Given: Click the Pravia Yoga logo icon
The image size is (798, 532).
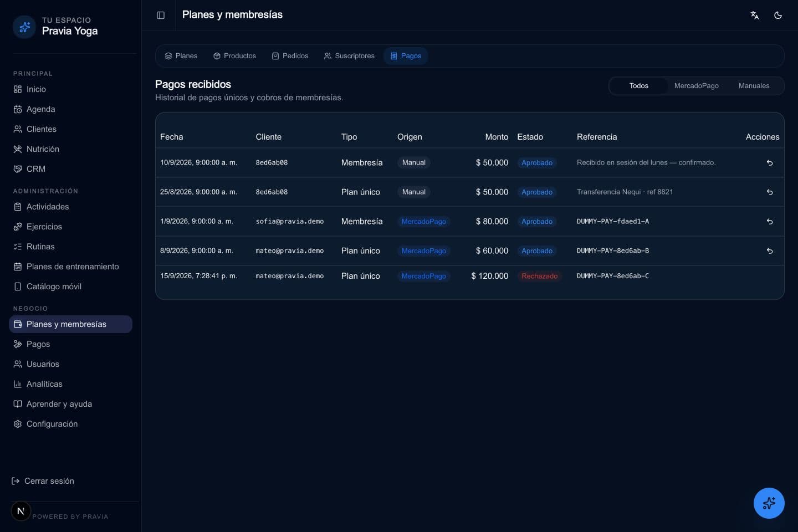Looking at the screenshot, I should click(24, 27).
